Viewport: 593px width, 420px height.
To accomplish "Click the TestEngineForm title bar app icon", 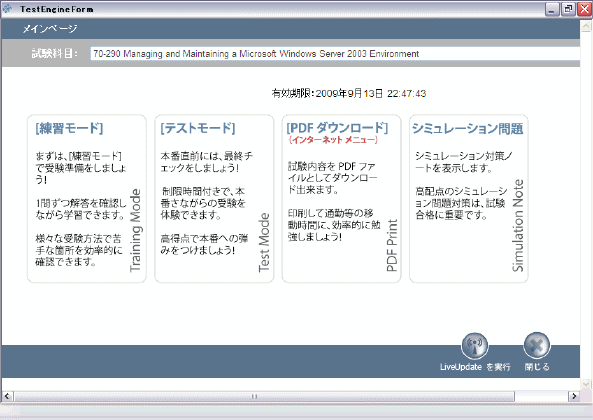I will click(8, 9).
